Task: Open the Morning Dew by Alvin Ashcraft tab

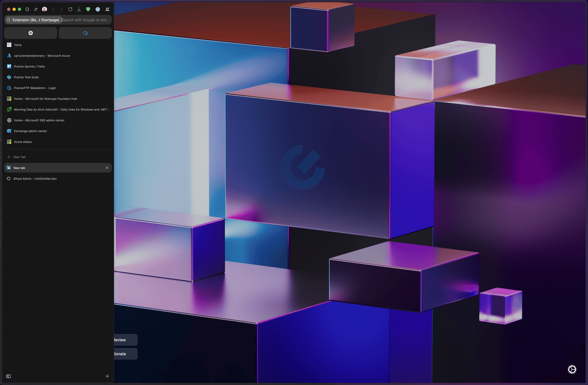Action: (x=58, y=109)
